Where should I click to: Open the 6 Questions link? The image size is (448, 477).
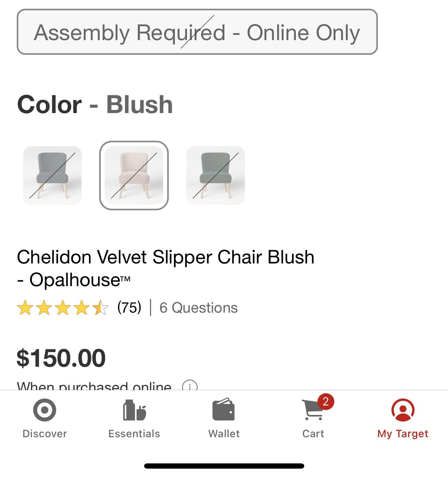[199, 308]
